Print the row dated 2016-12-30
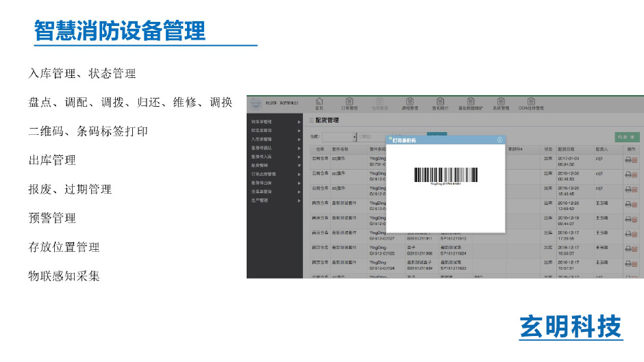This screenshot has width=644, height=362. (x=627, y=174)
